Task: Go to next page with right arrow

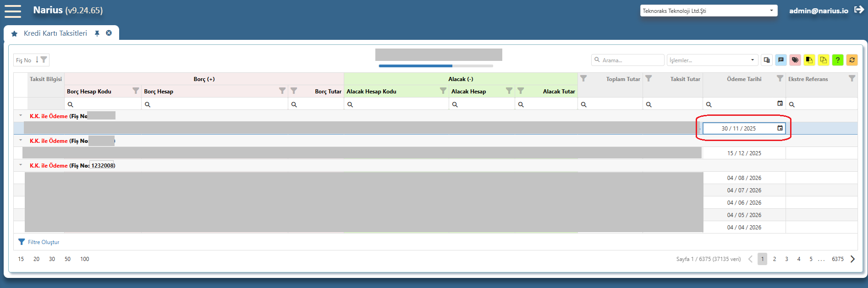Action: (852, 259)
